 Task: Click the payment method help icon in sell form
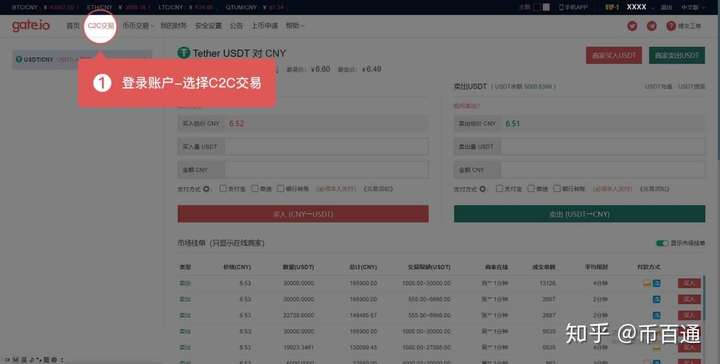(483, 189)
